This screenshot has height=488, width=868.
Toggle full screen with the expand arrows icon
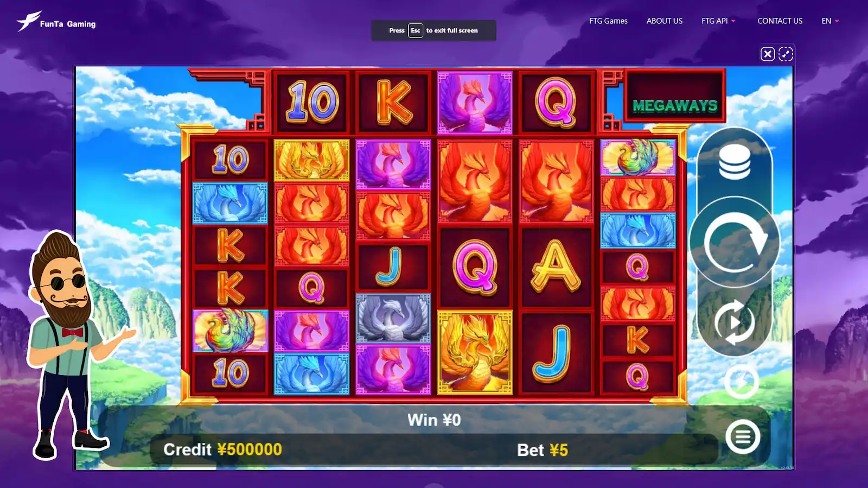(786, 54)
